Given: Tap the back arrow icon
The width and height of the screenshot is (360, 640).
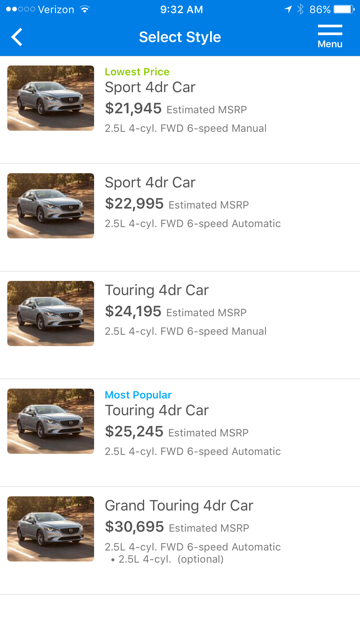Looking at the screenshot, I should (x=17, y=37).
